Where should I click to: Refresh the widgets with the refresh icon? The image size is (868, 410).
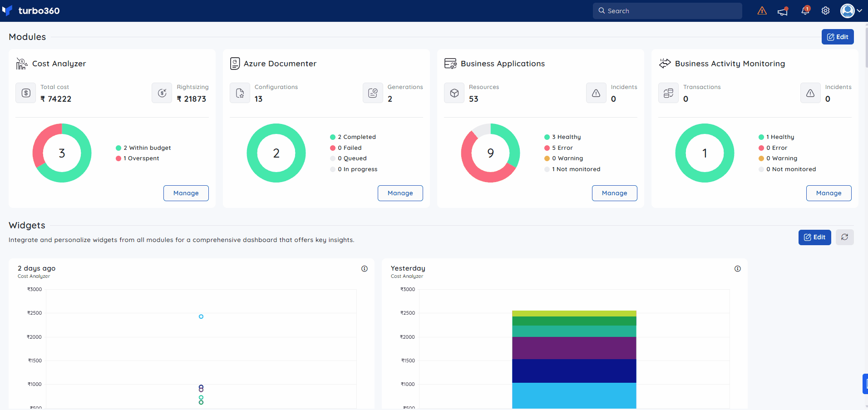click(x=845, y=237)
